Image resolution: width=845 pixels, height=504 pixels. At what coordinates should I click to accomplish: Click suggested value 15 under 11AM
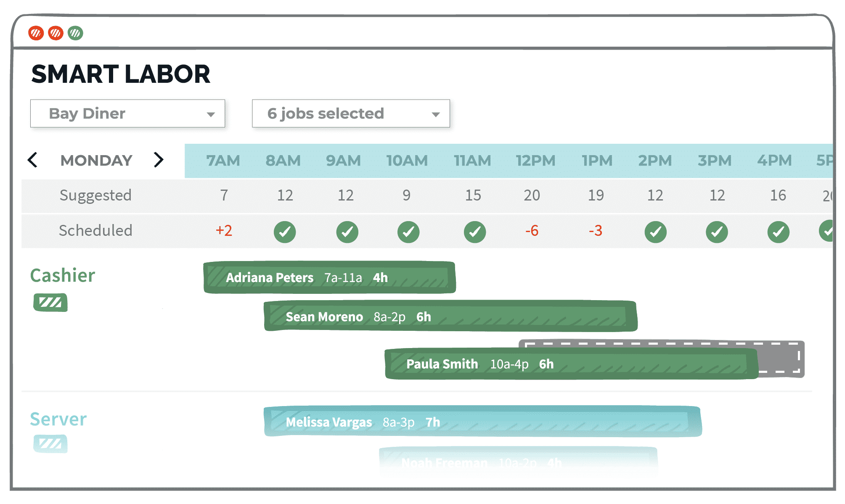pos(473,195)
